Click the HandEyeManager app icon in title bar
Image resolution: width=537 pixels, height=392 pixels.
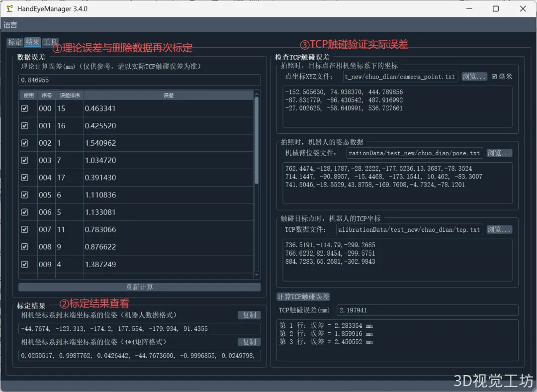pos(9,8)
